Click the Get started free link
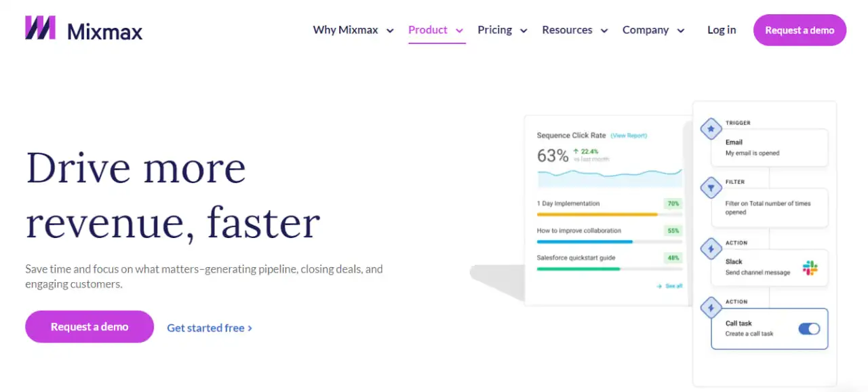The height and width of the screenshot is (392, 868). [210, 328]
